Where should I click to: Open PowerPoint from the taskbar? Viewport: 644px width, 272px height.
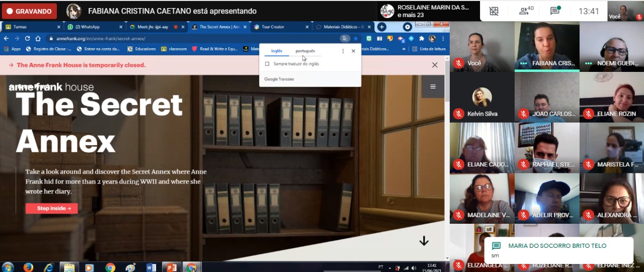tap(171, 267)
